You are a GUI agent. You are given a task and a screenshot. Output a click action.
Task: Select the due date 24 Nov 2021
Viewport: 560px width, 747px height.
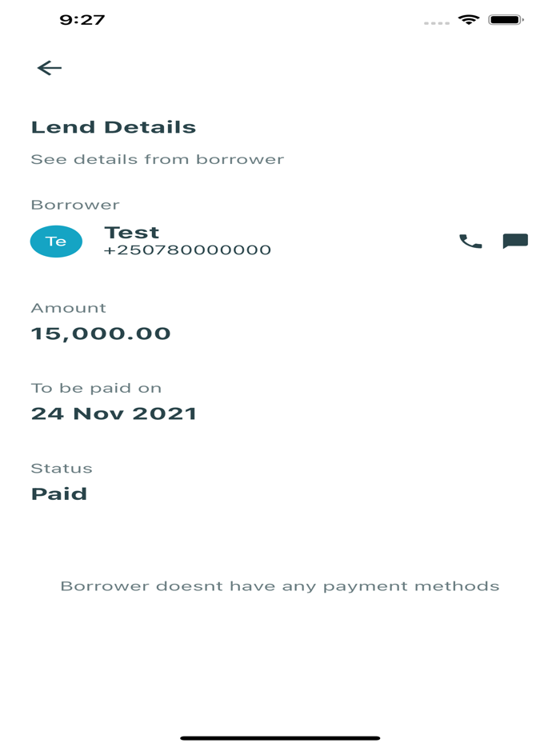114,413
